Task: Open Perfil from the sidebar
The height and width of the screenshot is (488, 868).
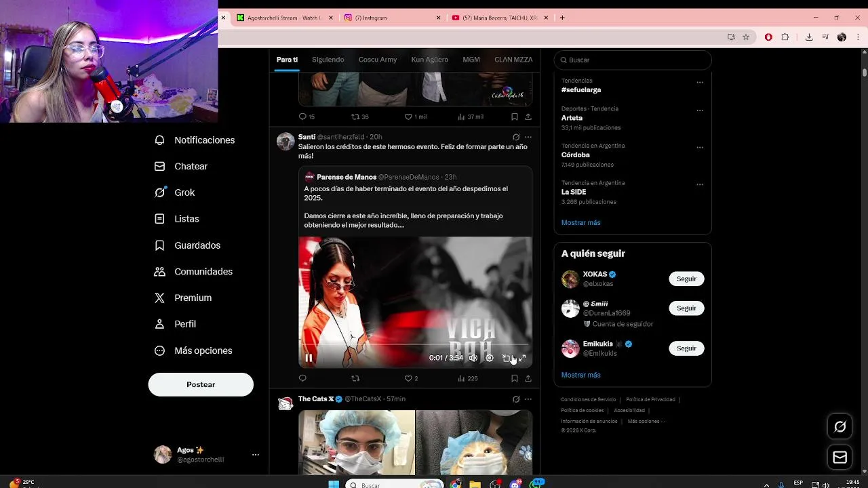Action: tap(175, 324)
